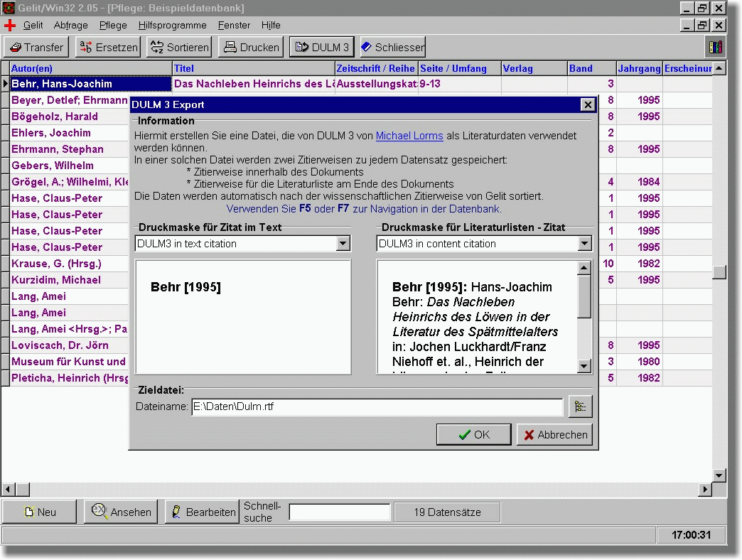Click the Dateiname input field
The image size is (742, 560).
(377, 406)
